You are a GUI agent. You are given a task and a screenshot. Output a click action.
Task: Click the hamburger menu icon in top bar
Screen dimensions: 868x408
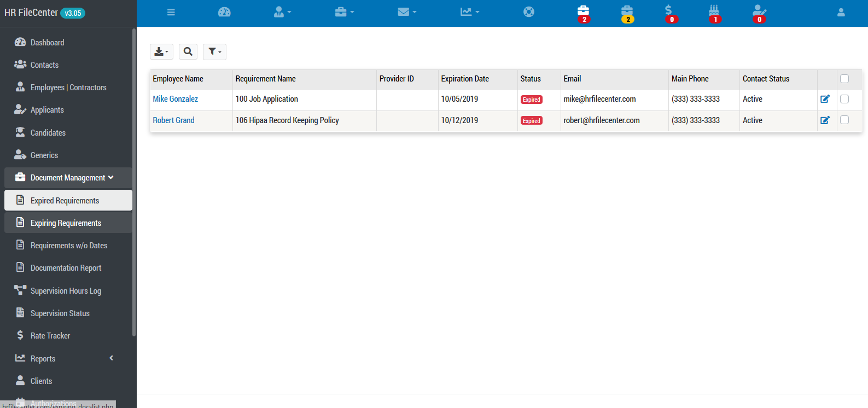point(171,12)
